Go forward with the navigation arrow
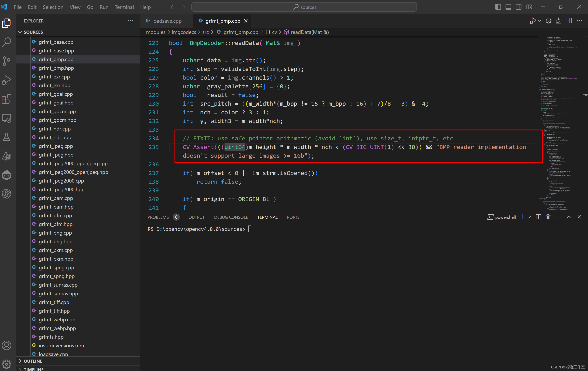Viewport: 588px width, 371px height. click(183, 7)
